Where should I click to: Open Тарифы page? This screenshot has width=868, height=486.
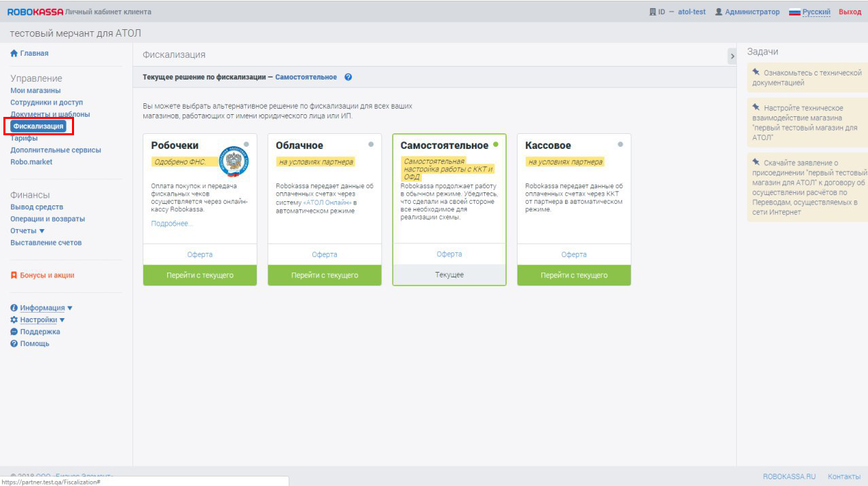[x=24, y=138]
